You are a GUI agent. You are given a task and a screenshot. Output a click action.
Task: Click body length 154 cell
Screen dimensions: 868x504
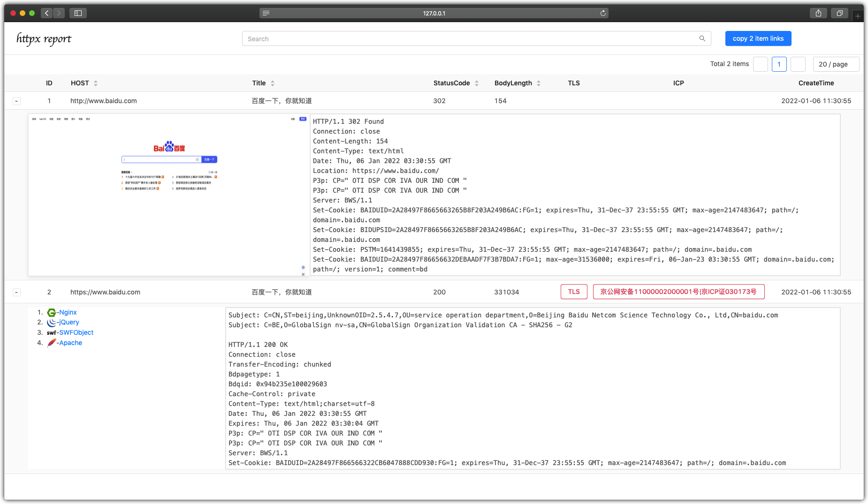coord(500,101)
